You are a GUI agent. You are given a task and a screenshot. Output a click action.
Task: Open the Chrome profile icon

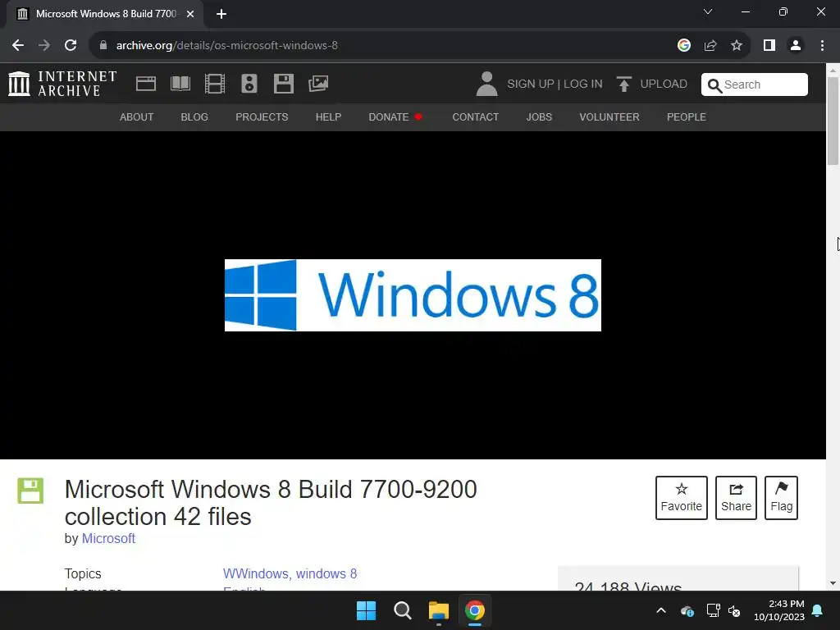click(796, 46)
